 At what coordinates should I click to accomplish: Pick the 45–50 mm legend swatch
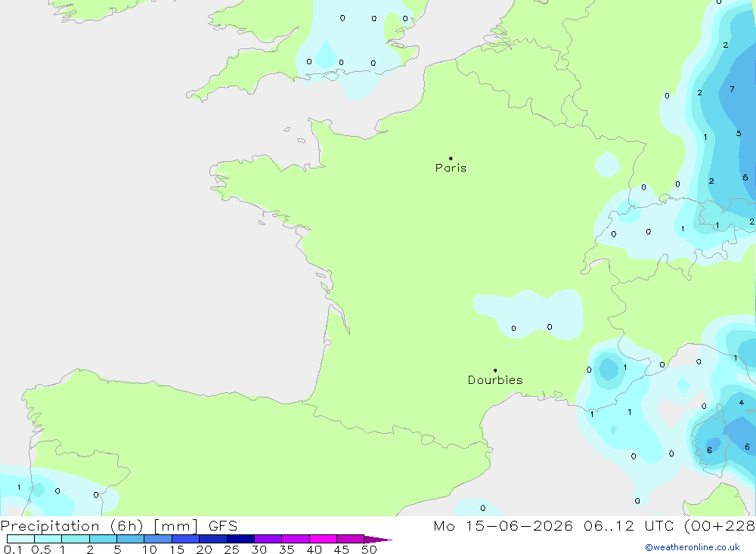[x=351, y=539]
